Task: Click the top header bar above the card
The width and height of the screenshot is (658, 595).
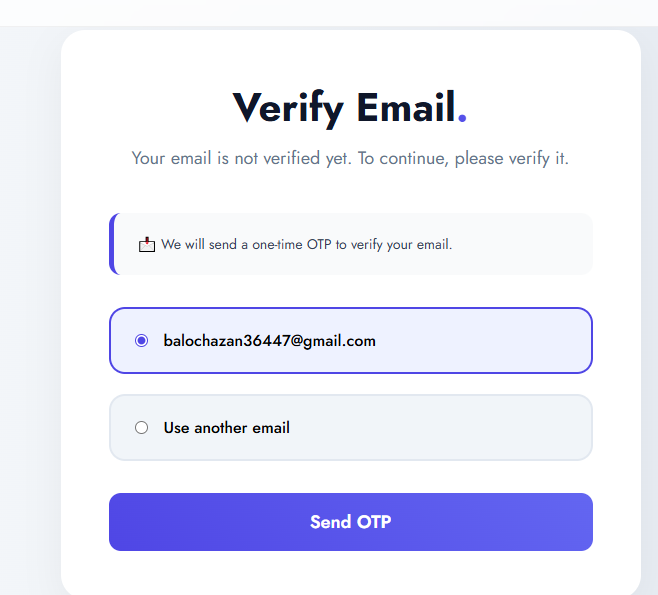Action: coord(329,13)
